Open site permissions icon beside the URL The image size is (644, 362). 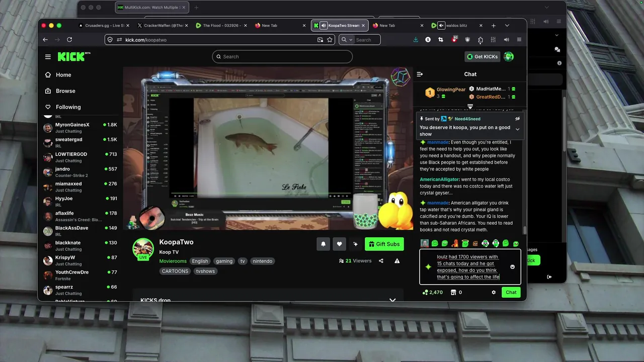[x=119, y=40]
